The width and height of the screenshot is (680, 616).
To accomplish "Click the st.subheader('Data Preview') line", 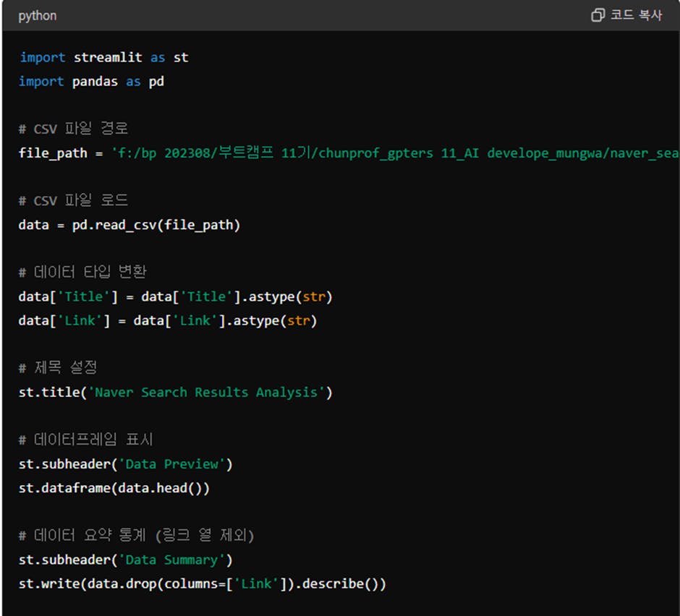I will 126,463.
